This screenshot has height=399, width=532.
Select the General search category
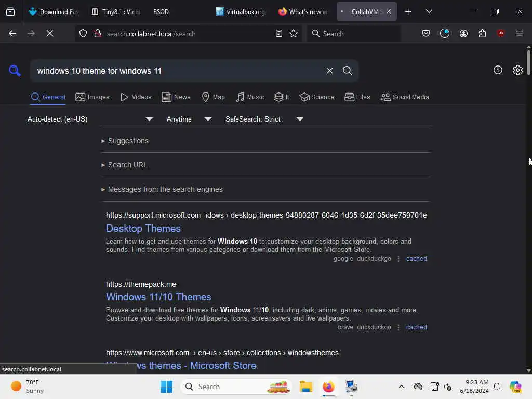tap(48, 97)
